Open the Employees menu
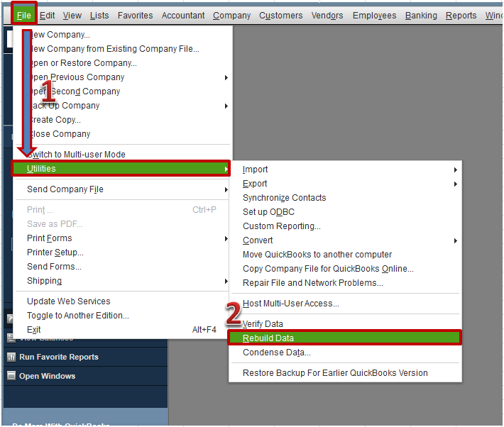The width and height of the screenshot is (504, 427). click(375, 16)
